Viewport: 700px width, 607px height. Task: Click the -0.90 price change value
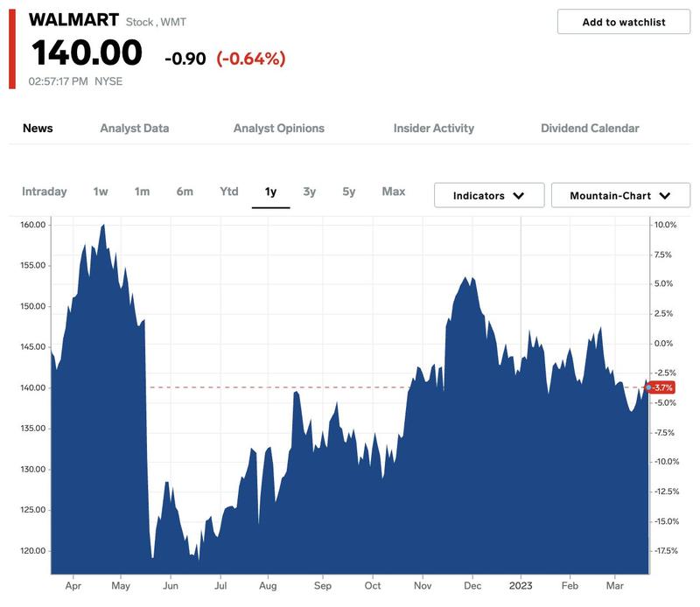pos(185,59)
